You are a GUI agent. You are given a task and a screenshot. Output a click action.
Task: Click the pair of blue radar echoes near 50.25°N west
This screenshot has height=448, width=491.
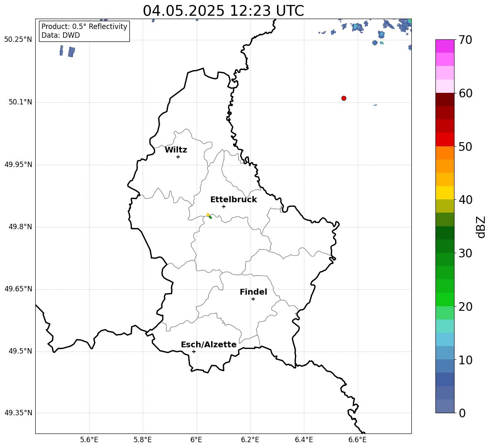pos(67,51)
